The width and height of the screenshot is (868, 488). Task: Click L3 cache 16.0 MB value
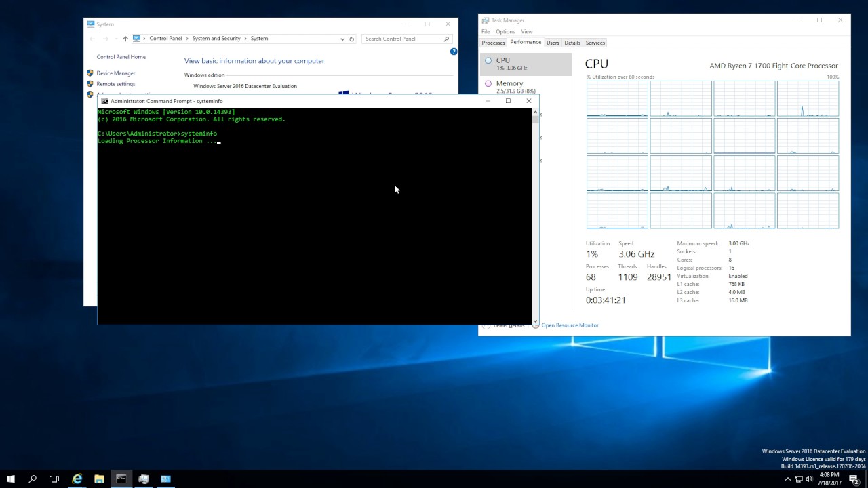[x=738, y=300]
